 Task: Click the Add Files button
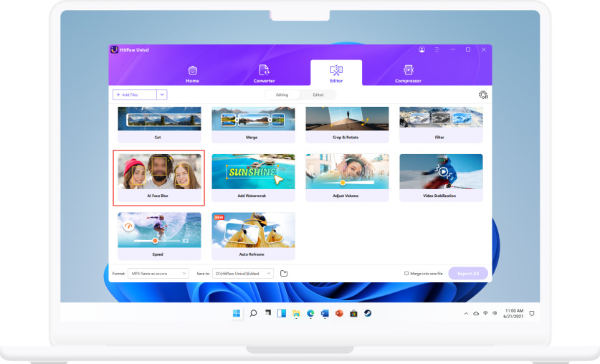(x=134, y=95)
